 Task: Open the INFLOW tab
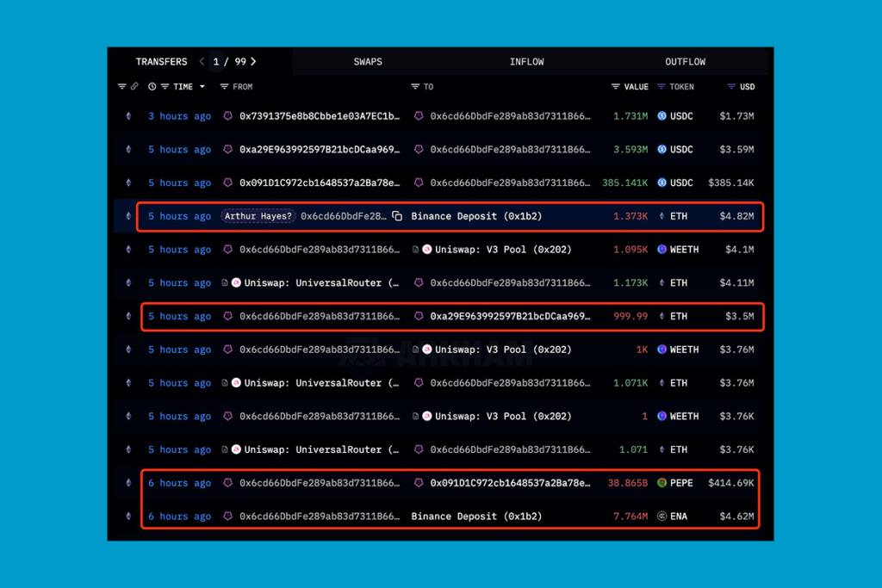pyautogui.click(x=526, y=62)
